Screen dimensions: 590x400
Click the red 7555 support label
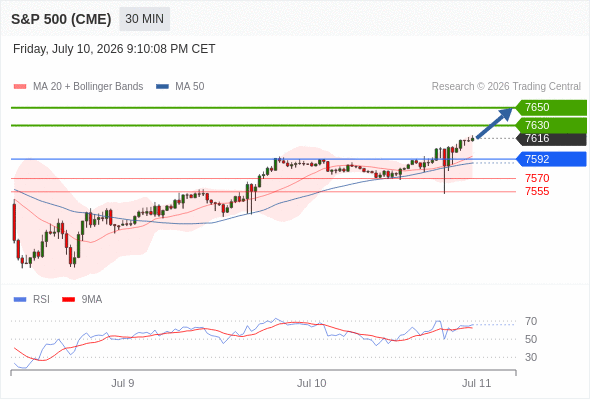click(x=537, y=191)
